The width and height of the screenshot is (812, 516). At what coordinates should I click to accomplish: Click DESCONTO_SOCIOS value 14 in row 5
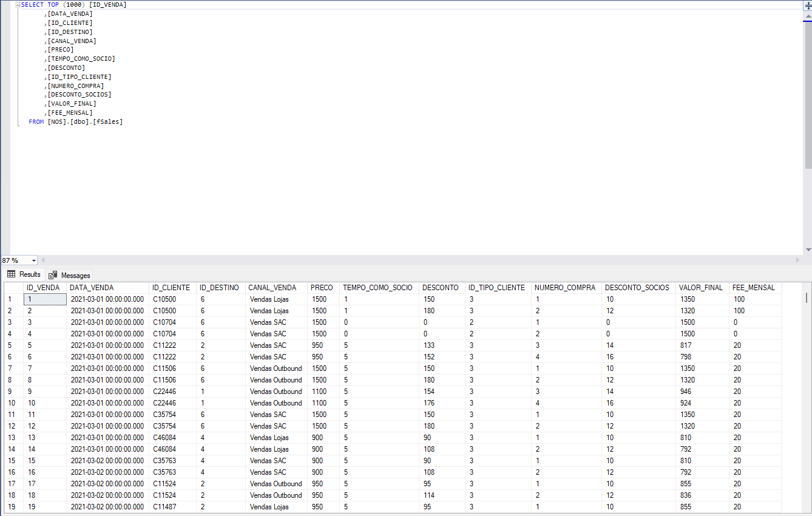point(639,345)
